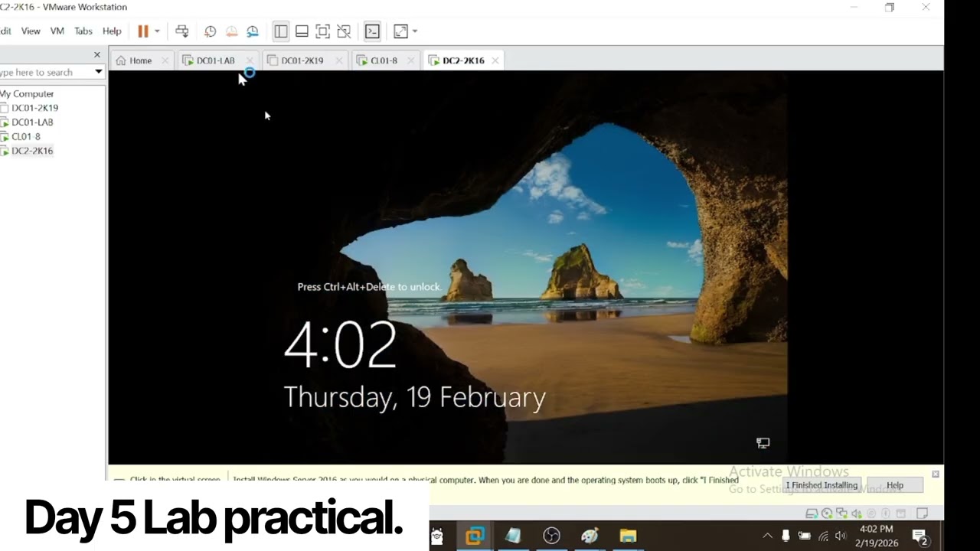
Task: Revert the VM to its previous snapshot
Action: tap(231, 31)
